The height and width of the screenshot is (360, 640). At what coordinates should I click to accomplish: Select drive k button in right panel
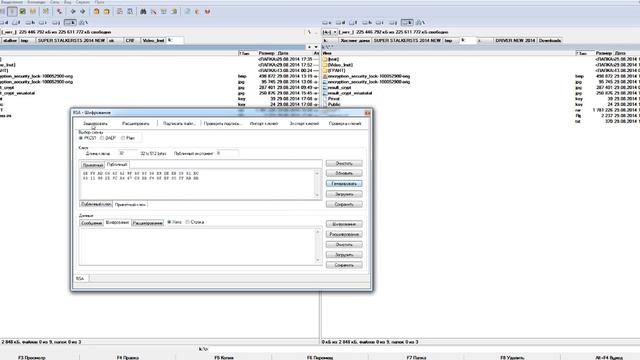click(407, 22)
